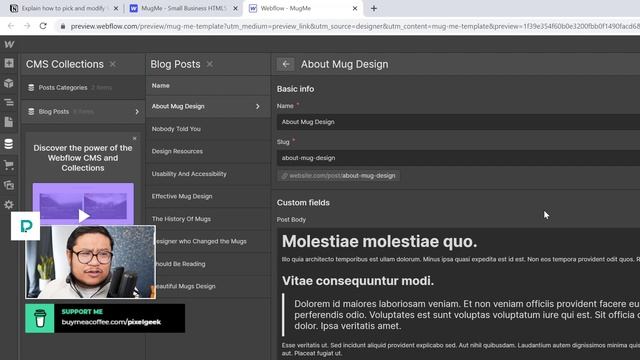
Task: Click the Vitae consequuntur modi heading
Action: [x=358, y=281]
